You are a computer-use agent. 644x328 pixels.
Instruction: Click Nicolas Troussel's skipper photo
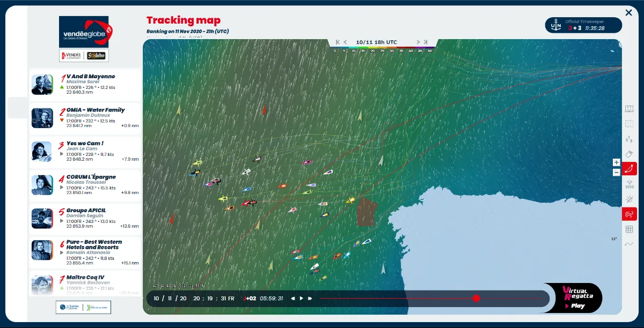point(42,185)
